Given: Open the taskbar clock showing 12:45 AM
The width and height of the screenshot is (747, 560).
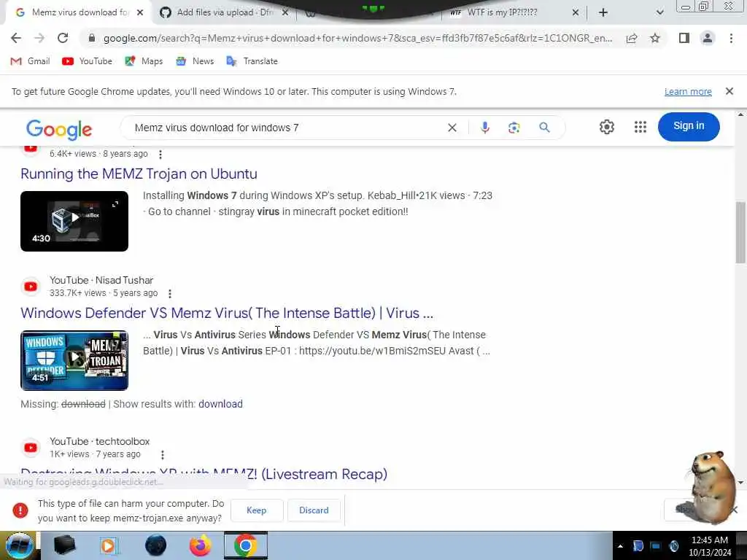Looking at the screenshot, I should (x=709, y=546).
